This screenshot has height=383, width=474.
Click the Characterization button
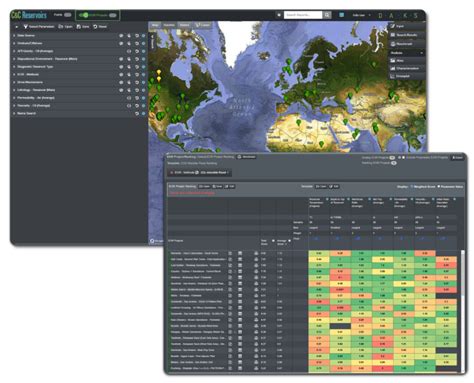coord(407,68)
